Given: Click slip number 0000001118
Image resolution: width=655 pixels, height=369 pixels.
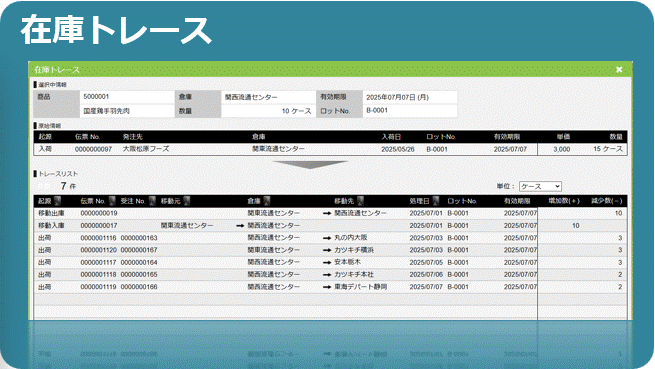Looking at the screenshot, I should click(98, 275).
